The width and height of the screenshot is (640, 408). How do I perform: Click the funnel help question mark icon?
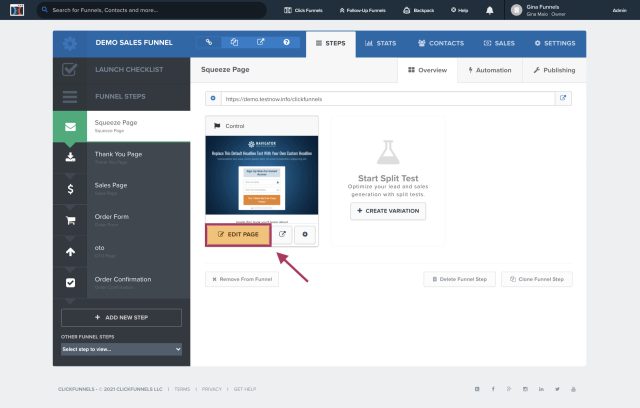coord(287,42)
